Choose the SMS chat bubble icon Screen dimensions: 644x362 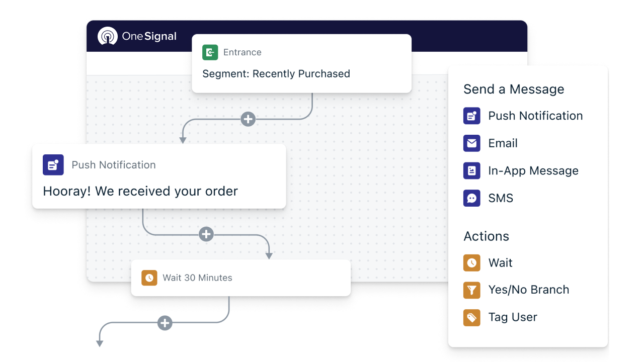pyautogui.click(x=471, y=198)
